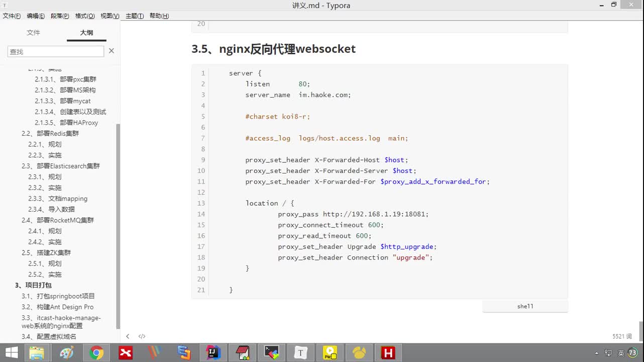644x362 pixels.
Task: Jump to 2.2.1 规划 outline item
Action: click(x=45, y=144)
